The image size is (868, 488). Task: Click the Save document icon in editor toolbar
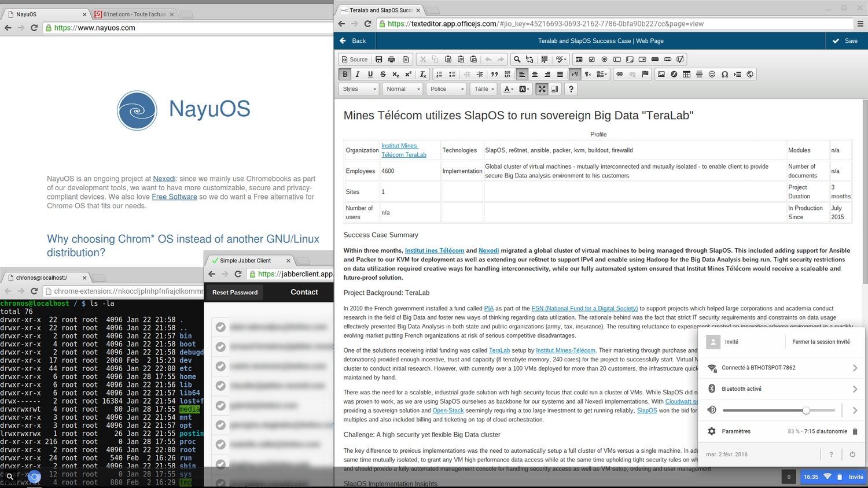[x=378, y=60]
